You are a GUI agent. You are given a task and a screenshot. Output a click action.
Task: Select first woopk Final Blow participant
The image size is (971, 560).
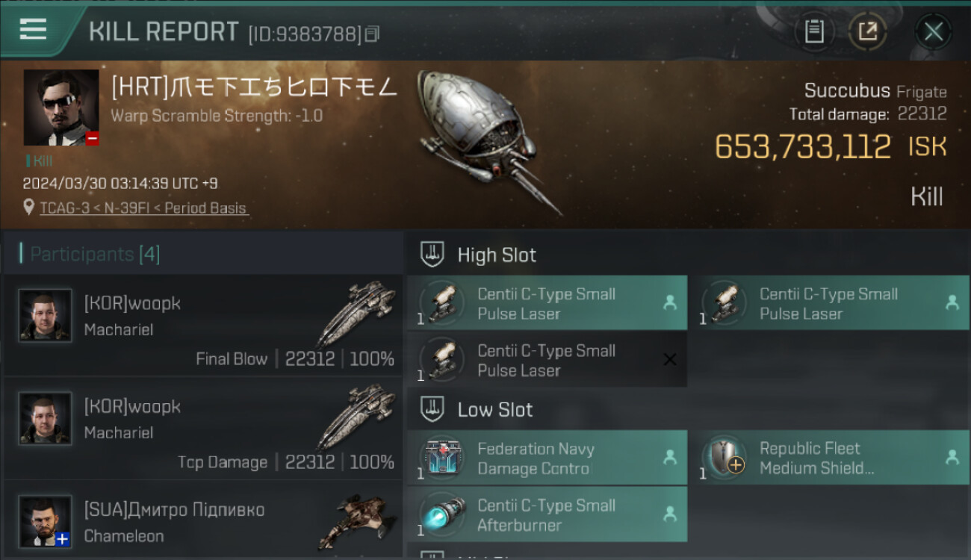click(203, 325)
